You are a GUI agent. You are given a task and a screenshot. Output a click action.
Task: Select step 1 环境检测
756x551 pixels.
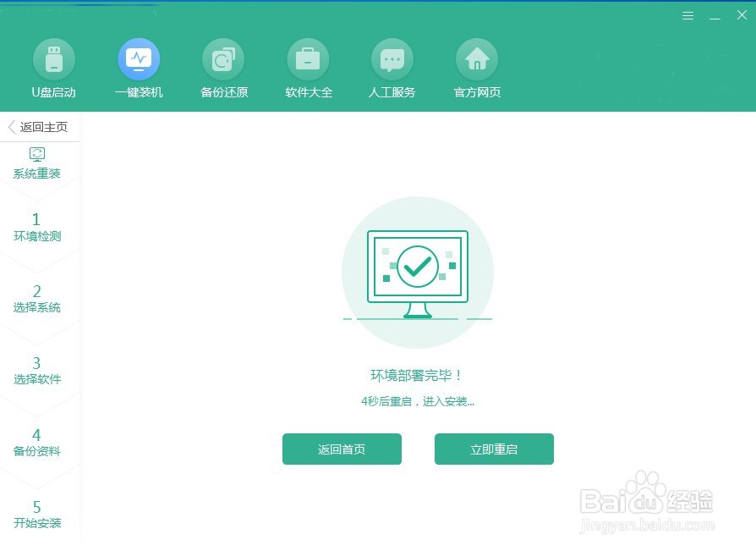pyautogui.click(x=37, y=227)
